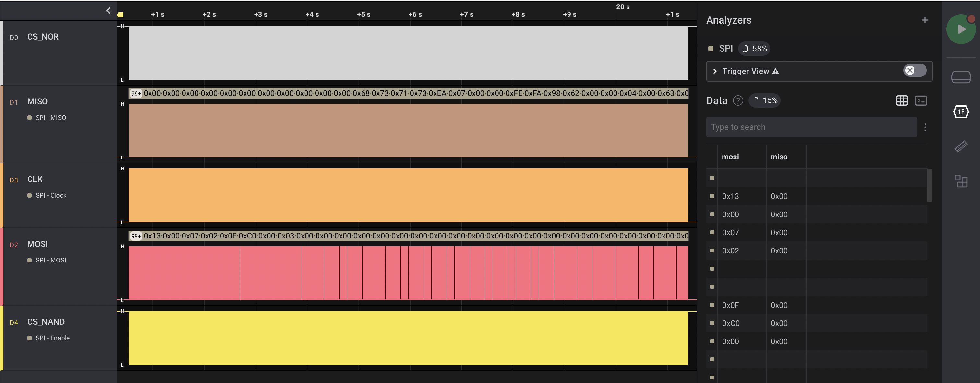Collapse the channel sidebar with chevron

click(x=108, y=11)
